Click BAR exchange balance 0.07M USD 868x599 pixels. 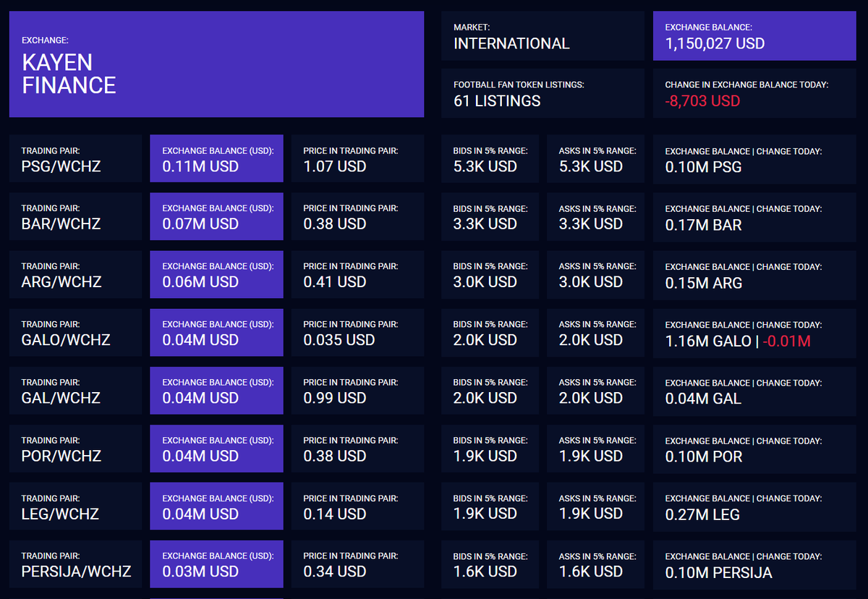pyautogui.click(x=216, y=216)
